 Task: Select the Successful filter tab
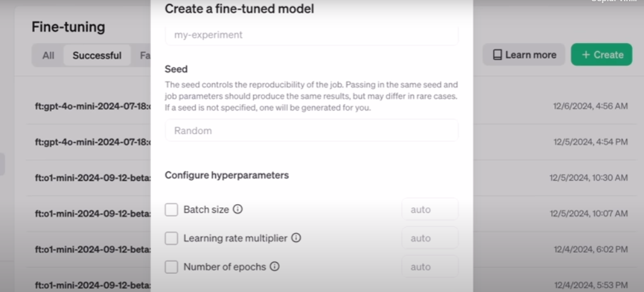point(97,56)
